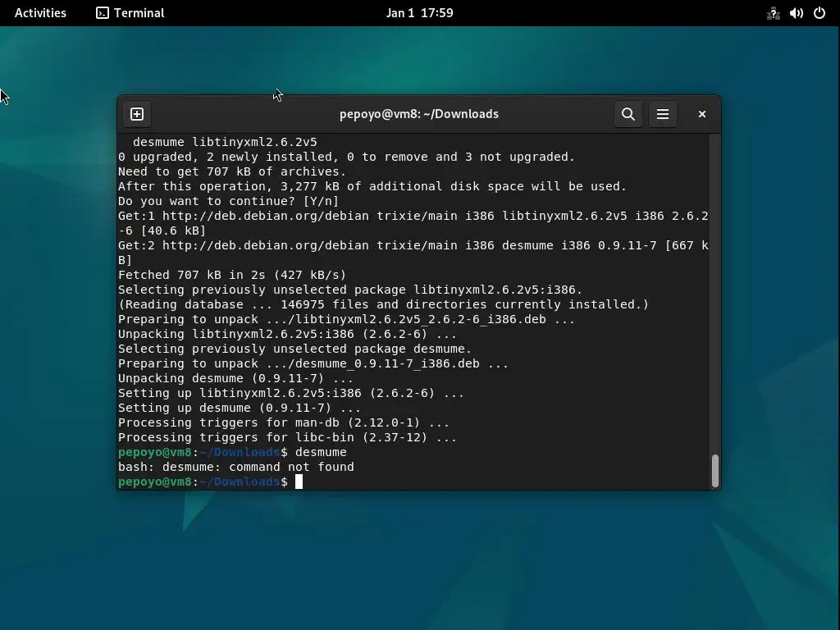Click 'Setting up libtinyxml2.6.2v5:i386' line
The image size is (840, 630).
click(291, 393)
